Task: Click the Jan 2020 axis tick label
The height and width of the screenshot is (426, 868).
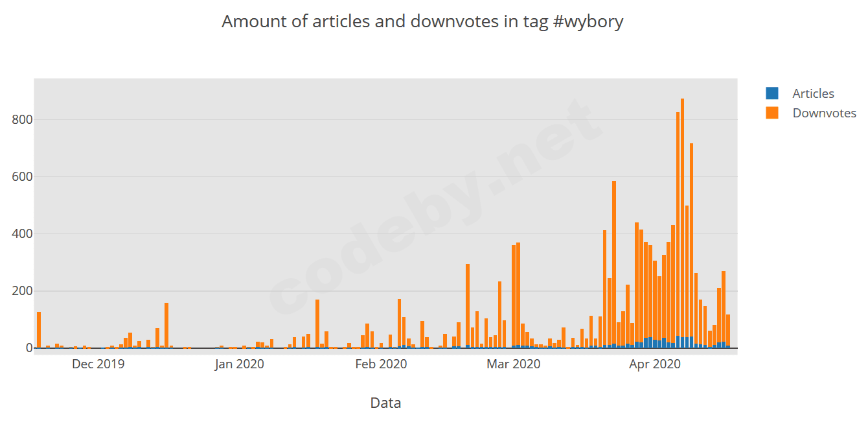Action: (240, 364)
